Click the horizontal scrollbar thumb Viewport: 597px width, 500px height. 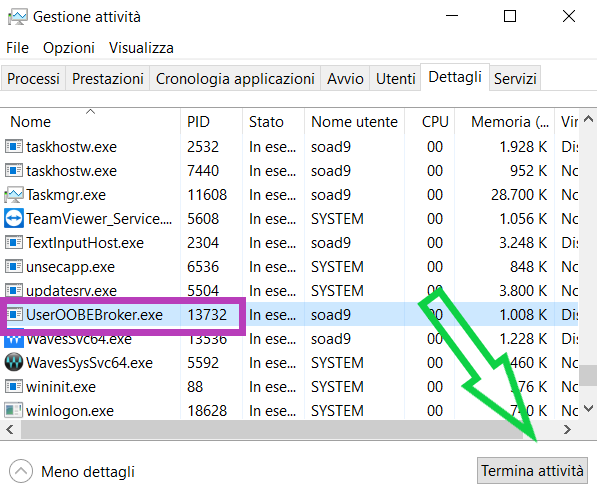272,430
